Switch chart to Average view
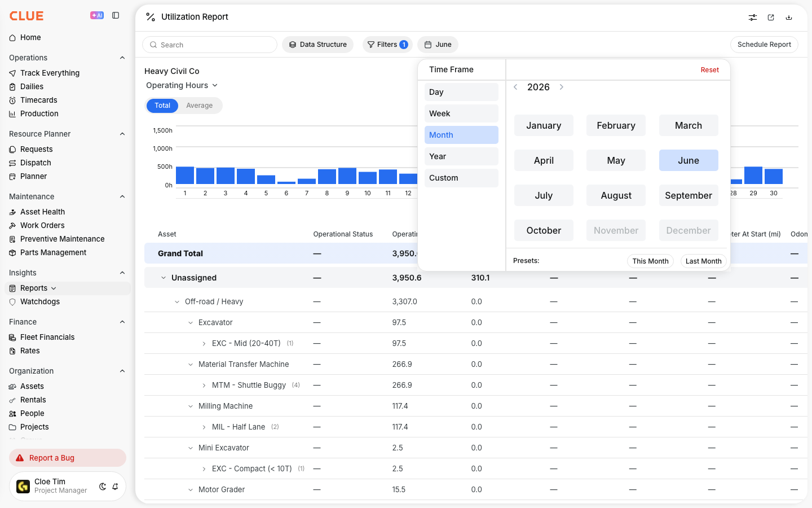 click(200, 106)
